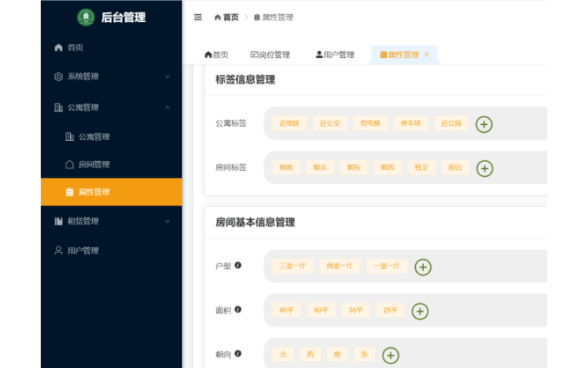
Task: Click the 北 orientation tag
Action: tap(283, 354)
